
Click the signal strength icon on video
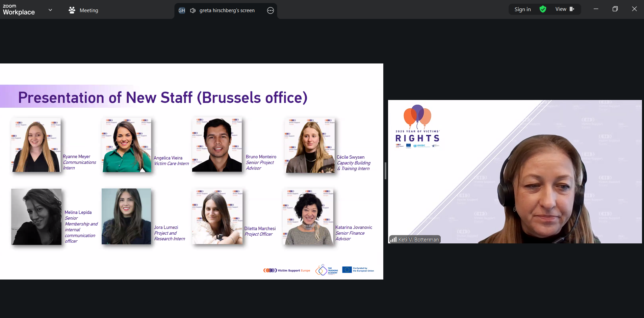[393, 239]
